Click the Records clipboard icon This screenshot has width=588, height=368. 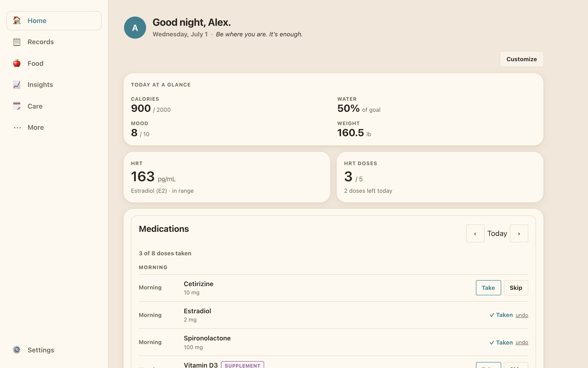(x=17, y=42)
